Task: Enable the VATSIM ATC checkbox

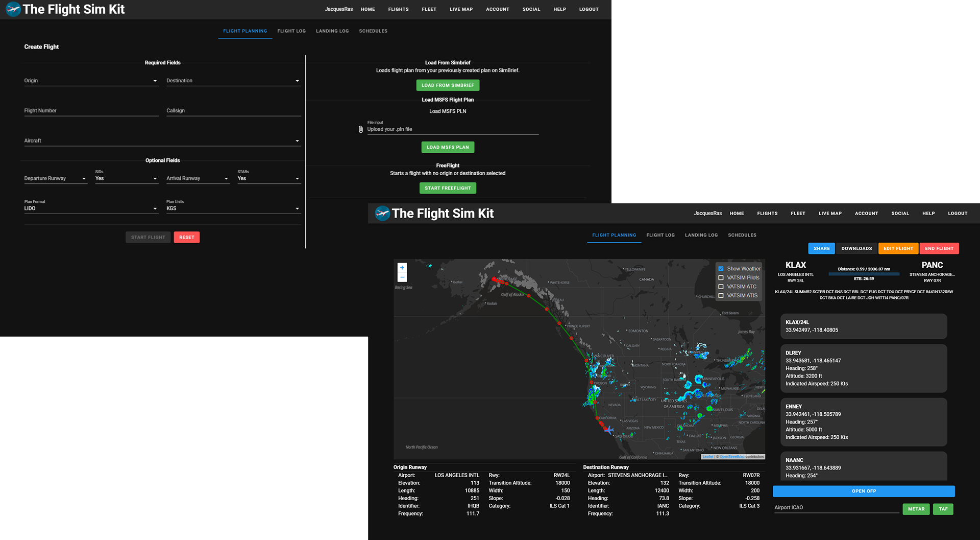Action: [721, 287]
